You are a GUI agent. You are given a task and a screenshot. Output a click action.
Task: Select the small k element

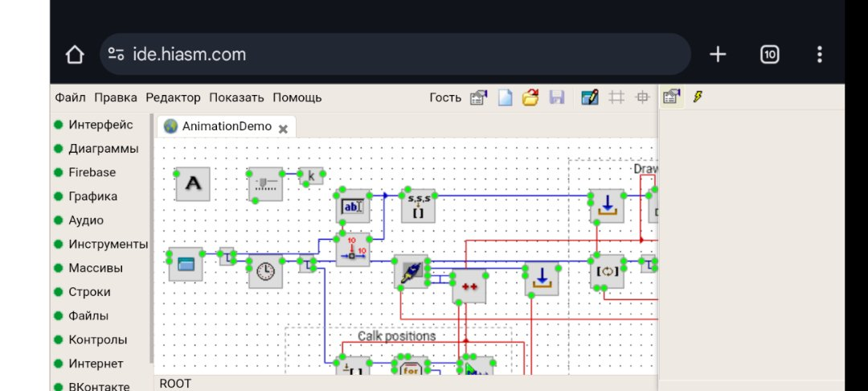tap(311, 176)
